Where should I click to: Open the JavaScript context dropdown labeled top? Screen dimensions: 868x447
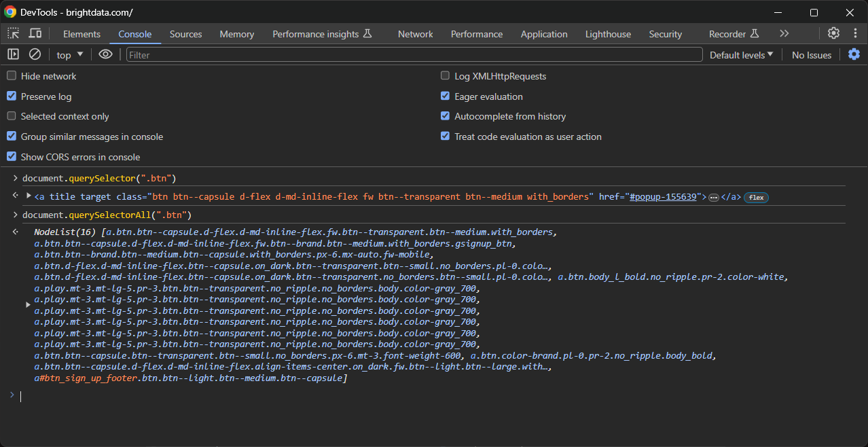tap(69, 54)
